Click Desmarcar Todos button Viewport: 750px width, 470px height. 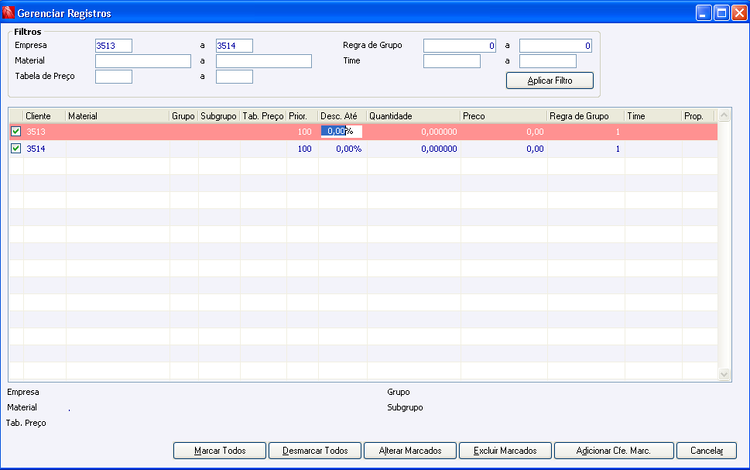point(315,450)
